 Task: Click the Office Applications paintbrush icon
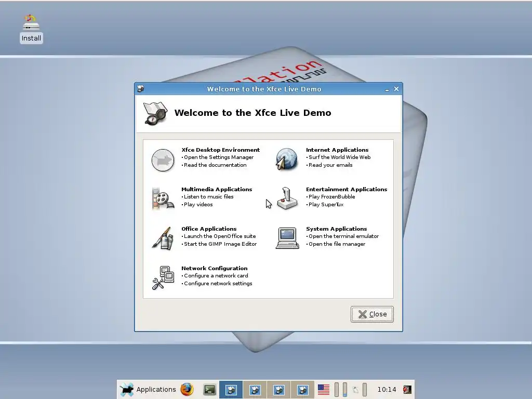tap(163, 238)
